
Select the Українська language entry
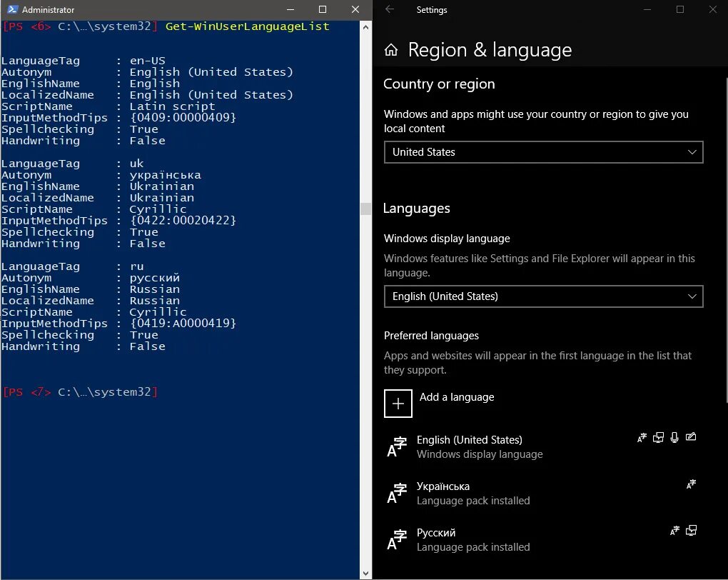pyautogui.click(x=443, y=486)
